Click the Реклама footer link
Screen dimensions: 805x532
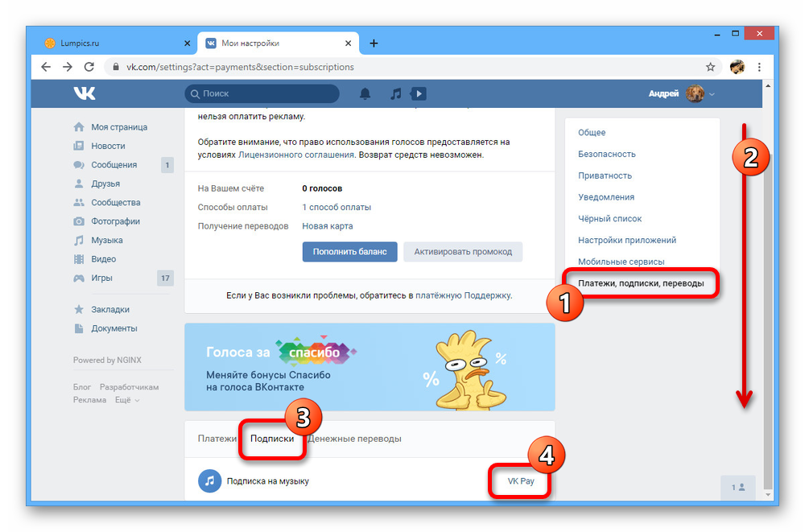89,400
